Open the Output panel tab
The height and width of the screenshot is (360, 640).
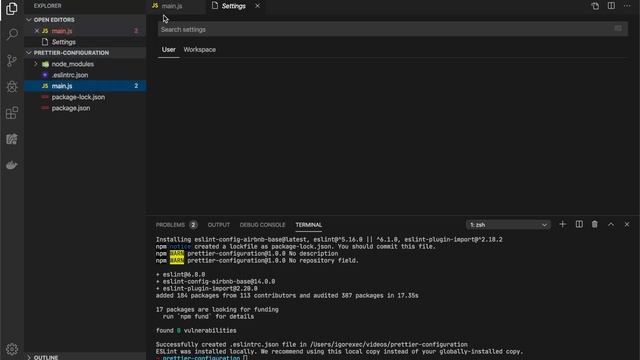pos(219,225)
